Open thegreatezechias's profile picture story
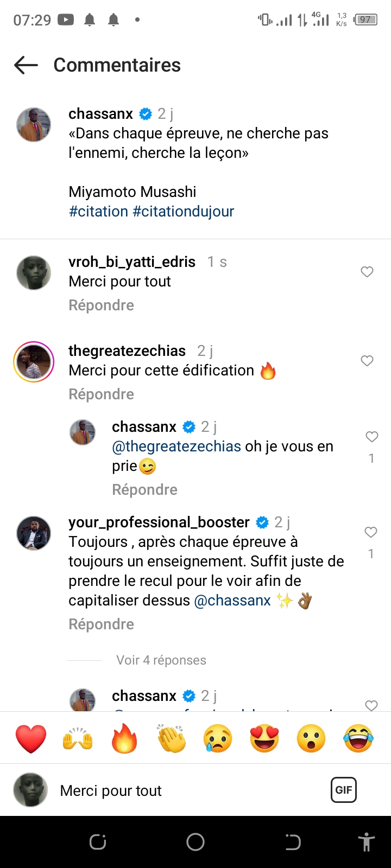The height and width of the screenshot is (868, 391). click(x=34, y=362)
